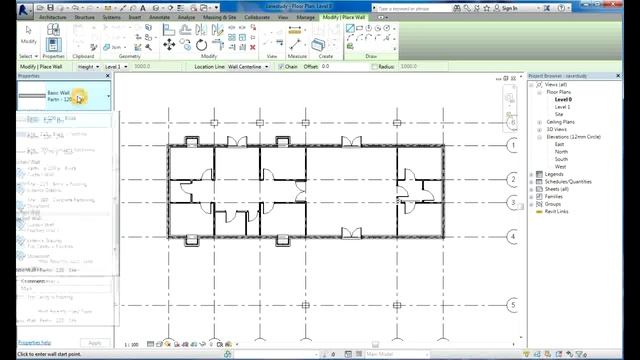
Task: Open the Collaborate ribbon tab
Action: tap(257, 18)
